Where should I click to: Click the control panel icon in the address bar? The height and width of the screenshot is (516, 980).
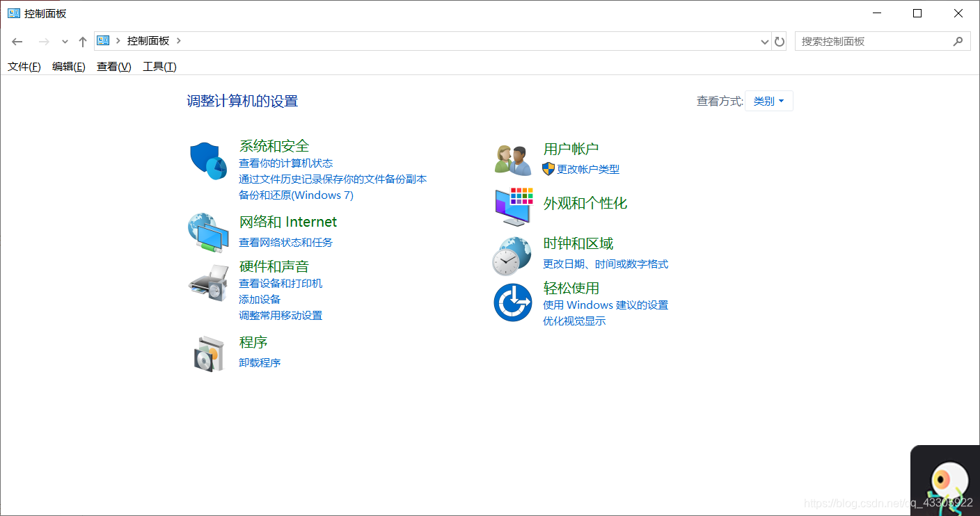point(103,40)
